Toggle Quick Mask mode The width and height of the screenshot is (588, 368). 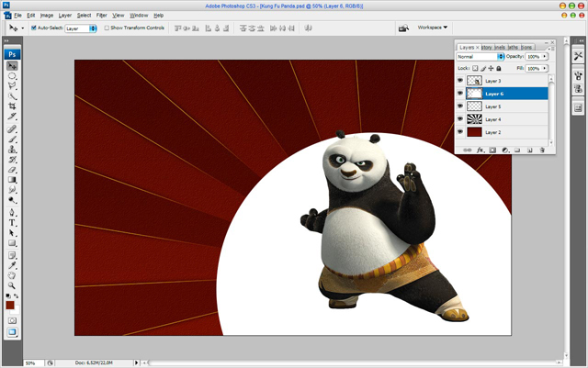tap(12, 321)
